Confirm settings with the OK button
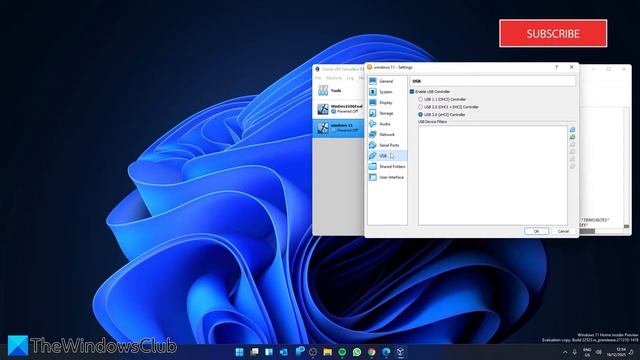The height and width of the screenshot is (360, 640). (536, 231)
